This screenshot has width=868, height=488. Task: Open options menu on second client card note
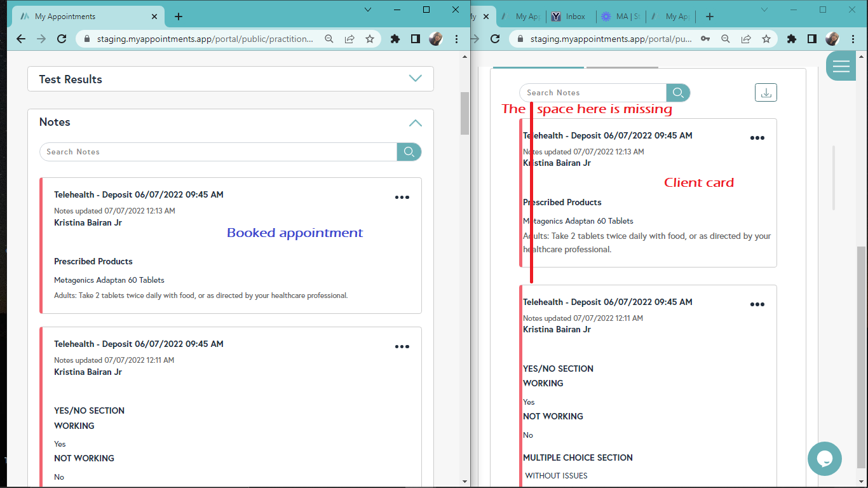click(x=757, y=305)
